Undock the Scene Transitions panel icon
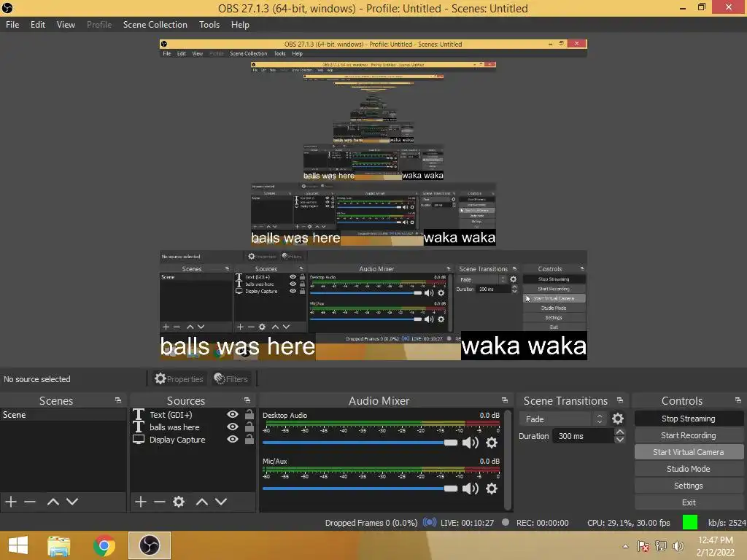 tap(620, 400)
